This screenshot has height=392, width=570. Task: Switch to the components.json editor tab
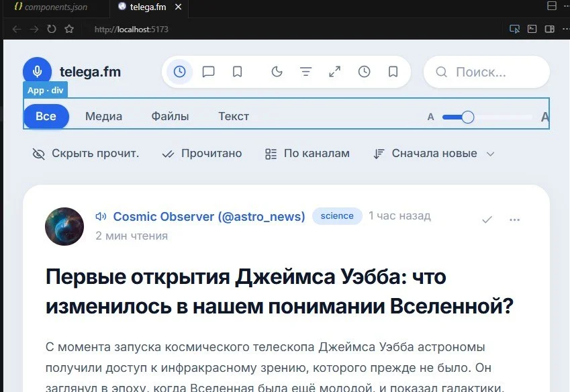pos(51,7)
